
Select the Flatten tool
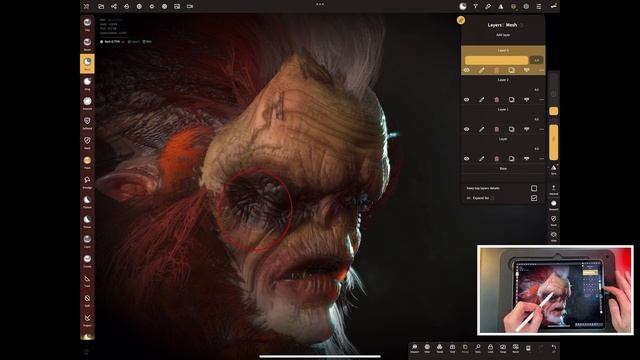(x=87, y=201)
